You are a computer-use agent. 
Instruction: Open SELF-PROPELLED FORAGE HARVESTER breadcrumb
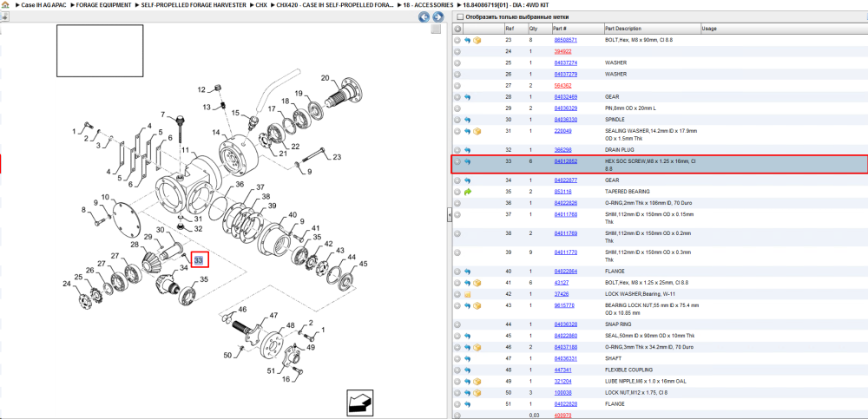[x=193, y=4]
